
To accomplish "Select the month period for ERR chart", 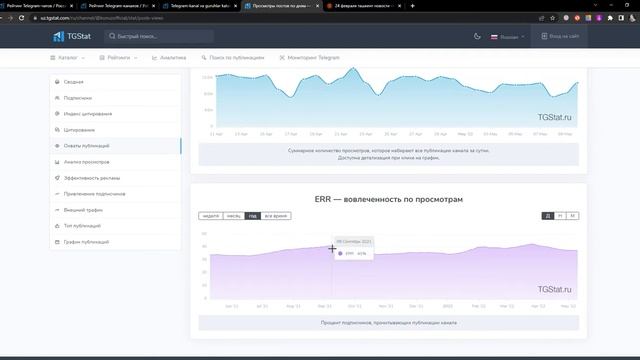I will [234, 216].
